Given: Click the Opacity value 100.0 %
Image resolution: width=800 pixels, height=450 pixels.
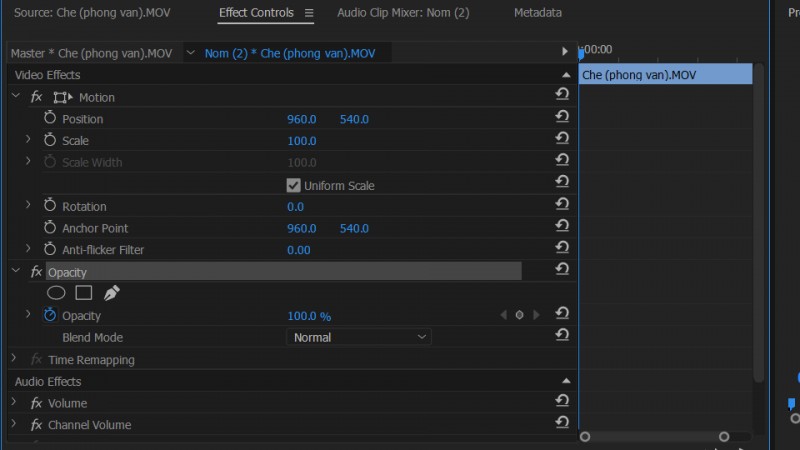Looking at the screenshot, I should [309, 316].
